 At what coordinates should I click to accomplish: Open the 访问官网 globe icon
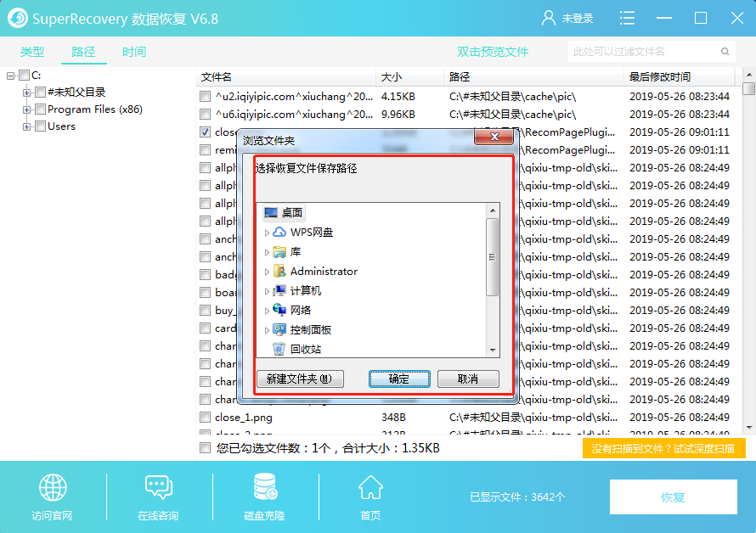coord(52,486)
